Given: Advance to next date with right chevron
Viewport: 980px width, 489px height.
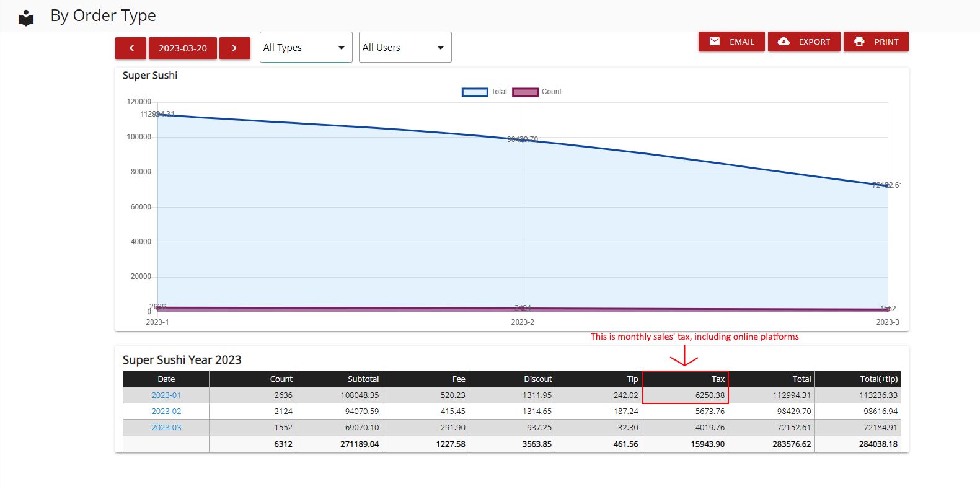Looking at the screenshot, I should tap(234, 48).
